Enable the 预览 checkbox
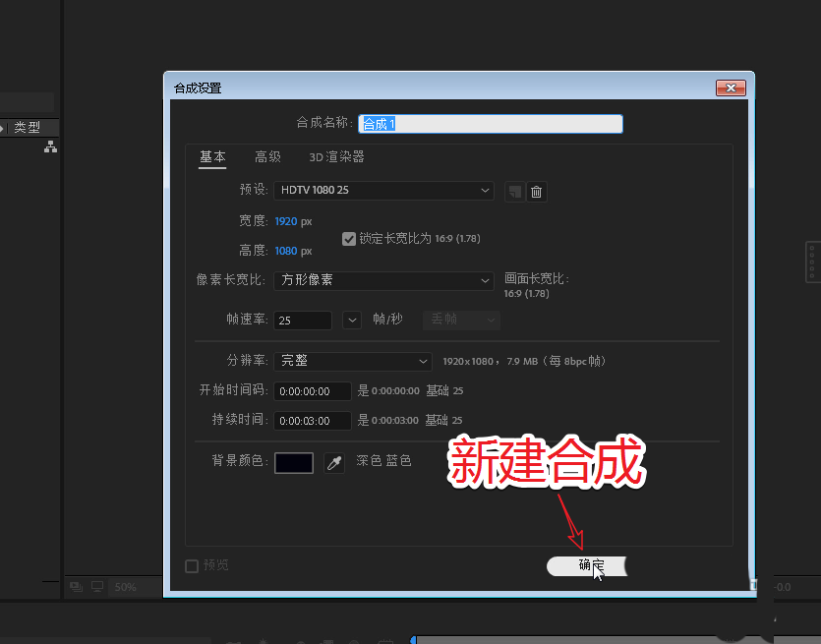 pyautogui.click(x=192, y=564)
